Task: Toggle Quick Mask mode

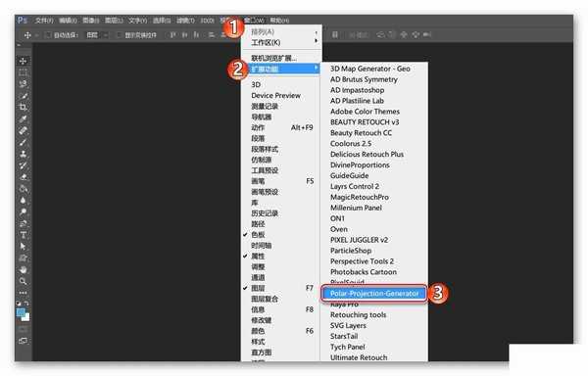Action: coord(23,330)
